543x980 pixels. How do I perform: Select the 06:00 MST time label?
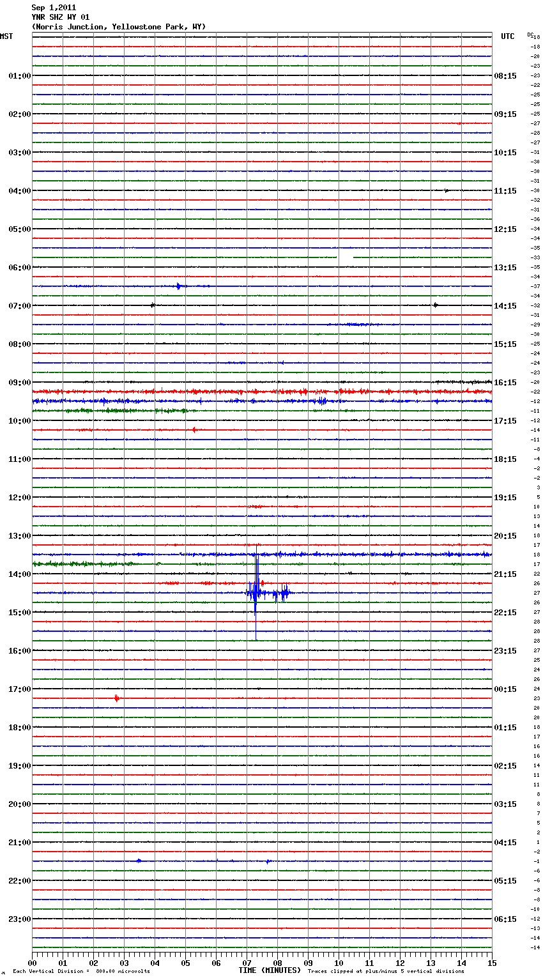19,268
